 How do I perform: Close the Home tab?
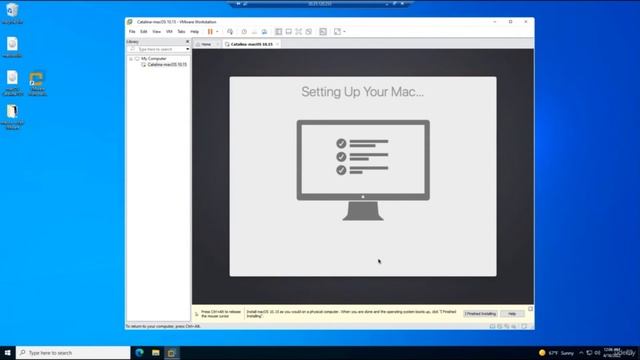coord(218,44)
